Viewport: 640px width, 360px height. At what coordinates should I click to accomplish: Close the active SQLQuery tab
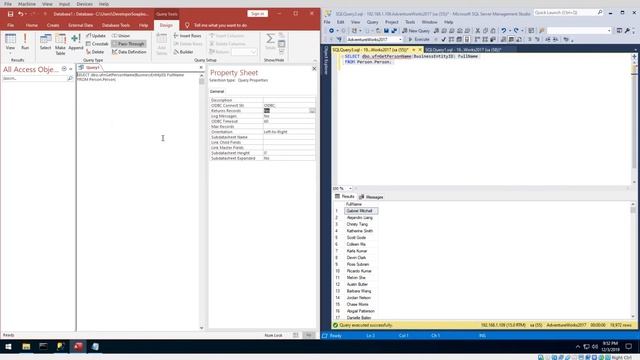click(x=420, y=49)
